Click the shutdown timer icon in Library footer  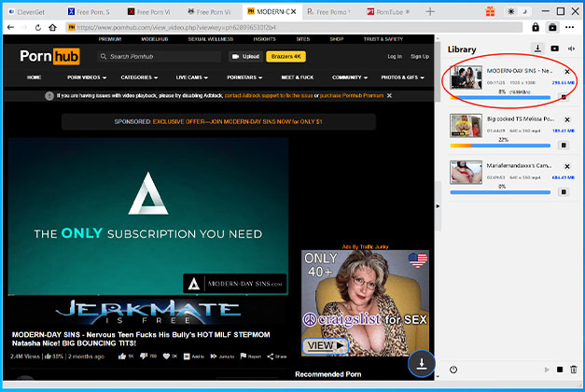tap(453, 370)
